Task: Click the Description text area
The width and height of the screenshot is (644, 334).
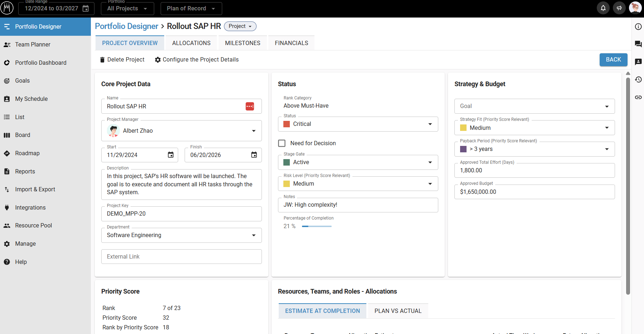Action: (181, 185)
